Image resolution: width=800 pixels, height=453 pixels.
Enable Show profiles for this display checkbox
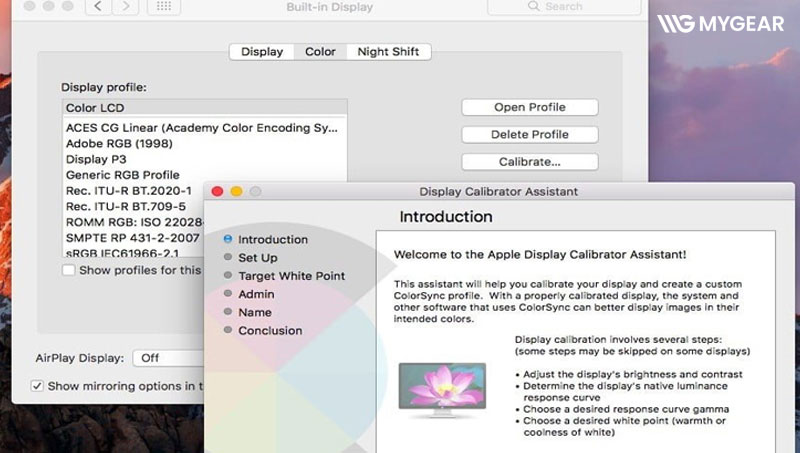68,270
